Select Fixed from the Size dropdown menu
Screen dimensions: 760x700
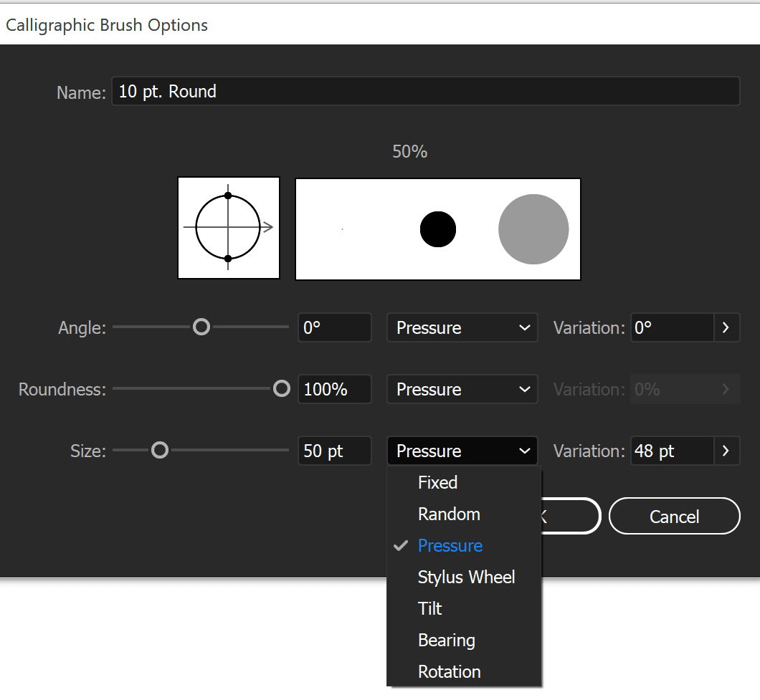[437, 482]
